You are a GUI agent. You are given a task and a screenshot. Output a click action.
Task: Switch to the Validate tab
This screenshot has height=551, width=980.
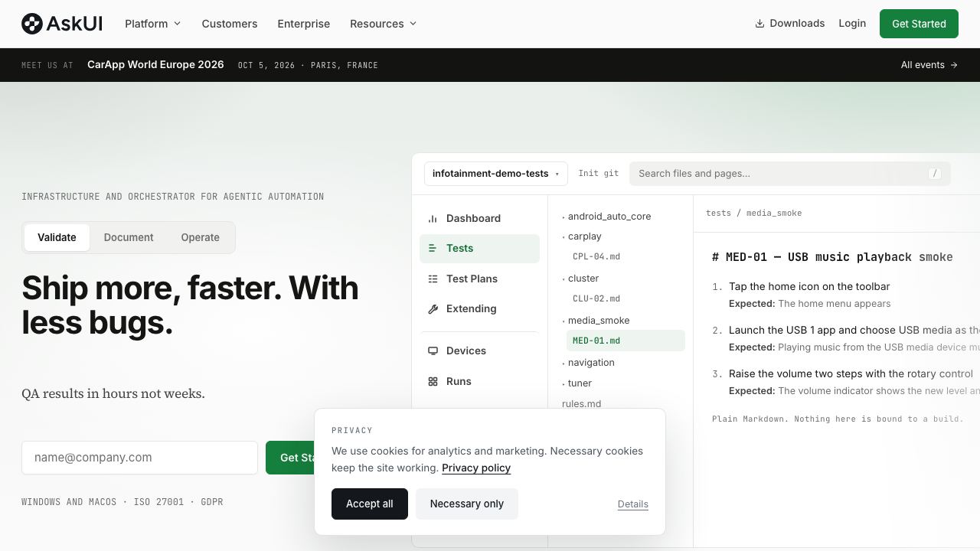[57, 237]
